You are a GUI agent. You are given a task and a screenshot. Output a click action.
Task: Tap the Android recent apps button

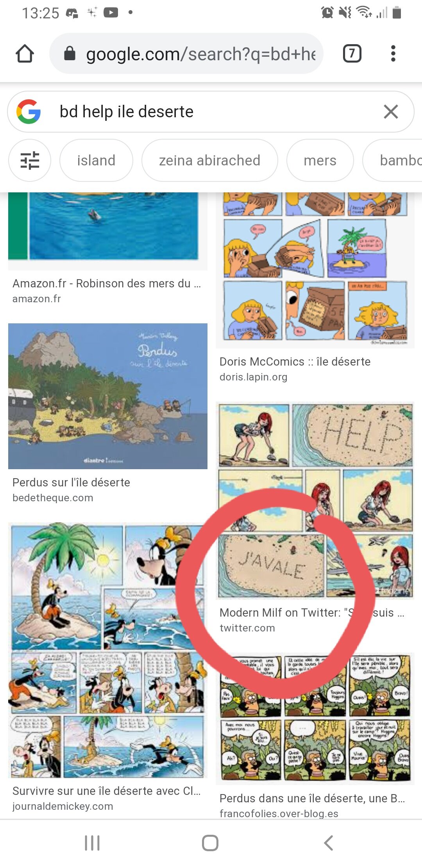(92, 843)
